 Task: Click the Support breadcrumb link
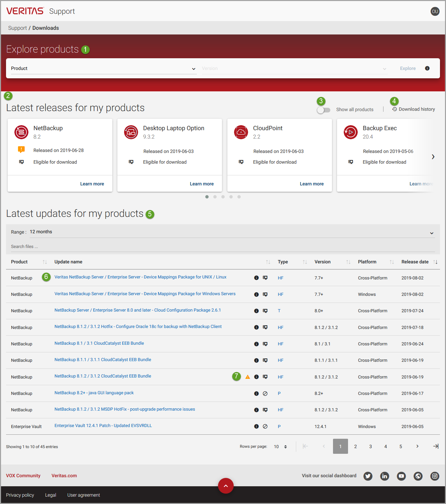[x=17, y=28]
